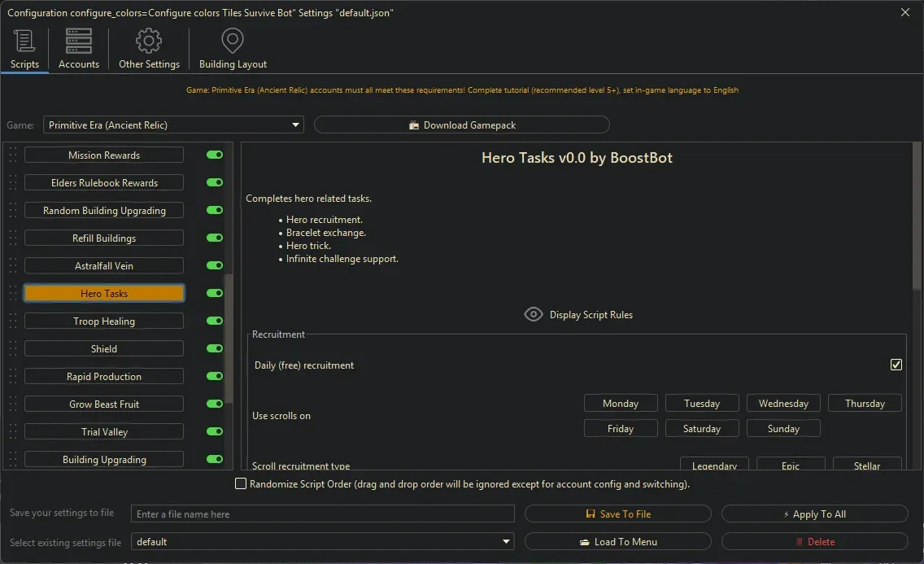Click the drag handle beside Troop Healing

point(12,321)
